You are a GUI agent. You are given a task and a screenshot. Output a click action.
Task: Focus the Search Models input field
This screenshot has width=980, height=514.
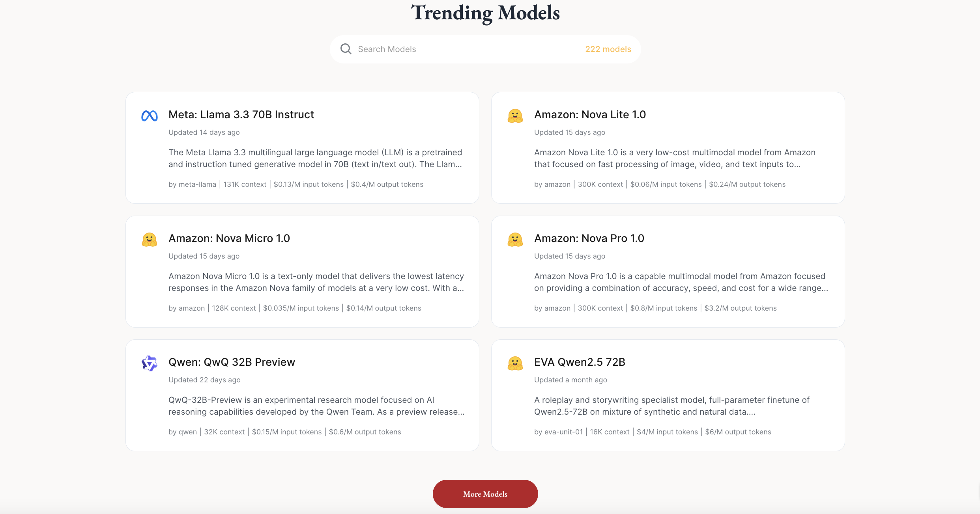click(x=466, y=49)
